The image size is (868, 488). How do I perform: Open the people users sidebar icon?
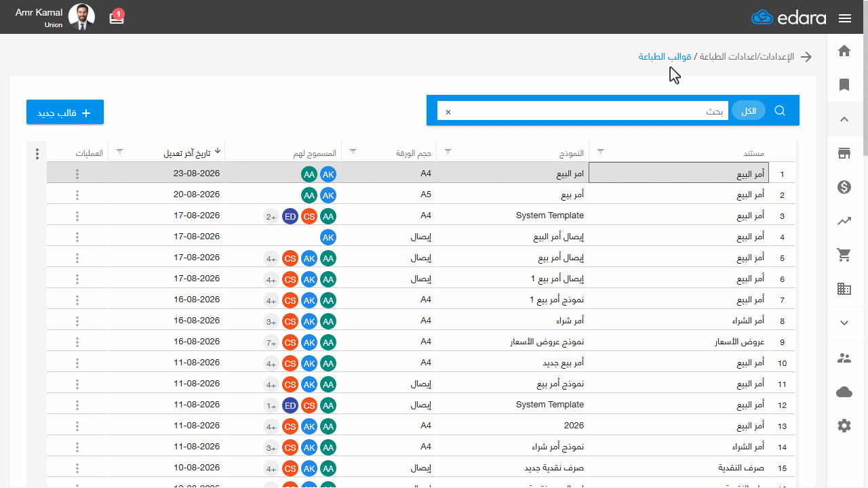844,358
